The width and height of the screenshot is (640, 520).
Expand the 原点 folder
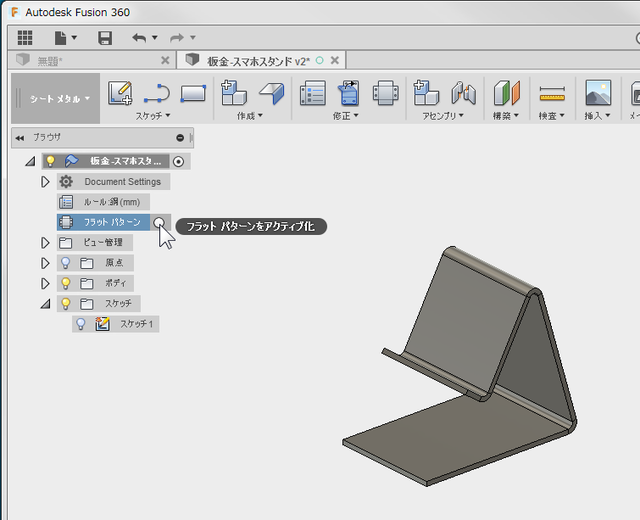coord(45,263)
